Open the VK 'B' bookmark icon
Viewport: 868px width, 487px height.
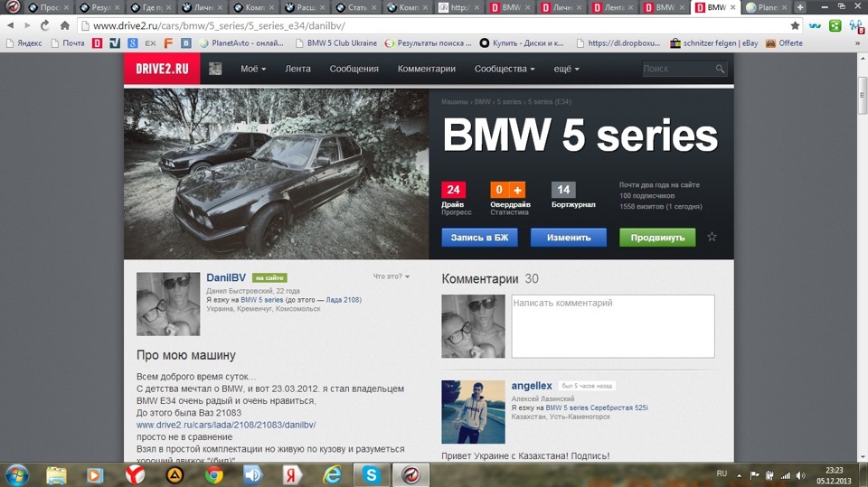pos(186,43)
